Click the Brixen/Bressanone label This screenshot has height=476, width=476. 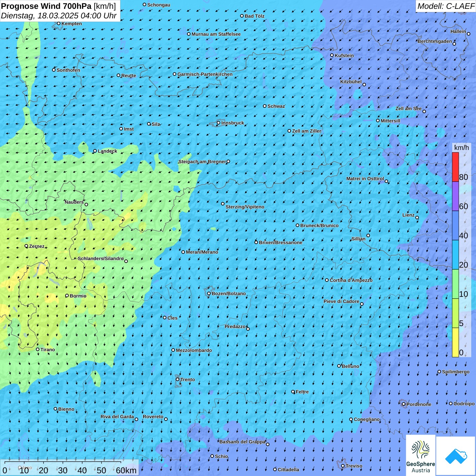point(280,242)
